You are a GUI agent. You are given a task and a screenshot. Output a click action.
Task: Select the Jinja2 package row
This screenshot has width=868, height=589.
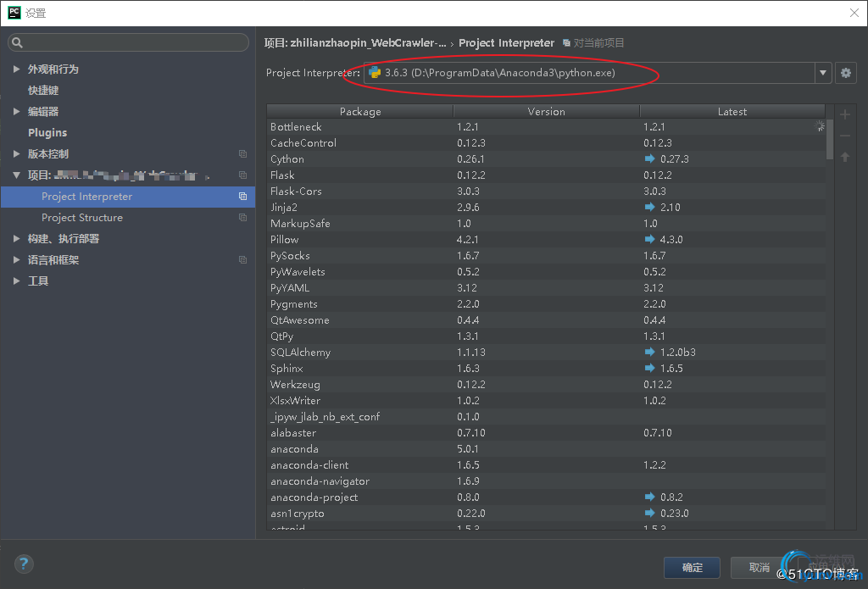546,207
